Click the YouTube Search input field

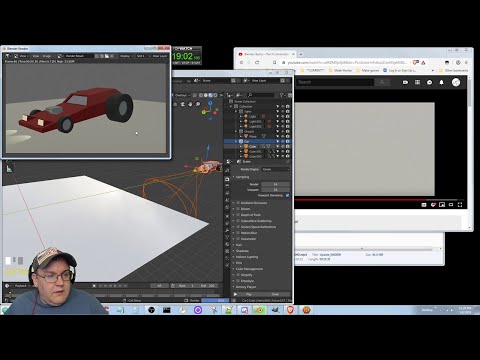point(335,82)
